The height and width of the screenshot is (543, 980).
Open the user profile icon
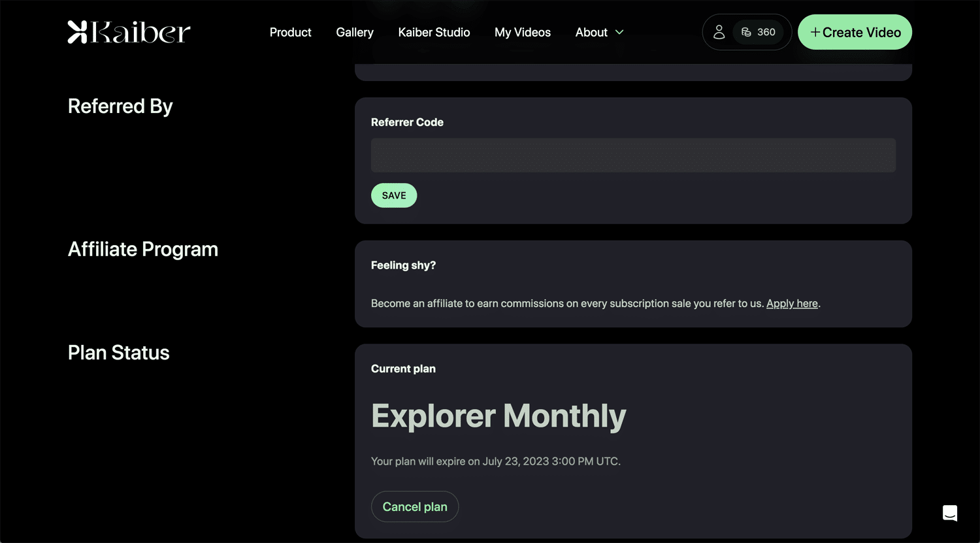coord(719,32)
